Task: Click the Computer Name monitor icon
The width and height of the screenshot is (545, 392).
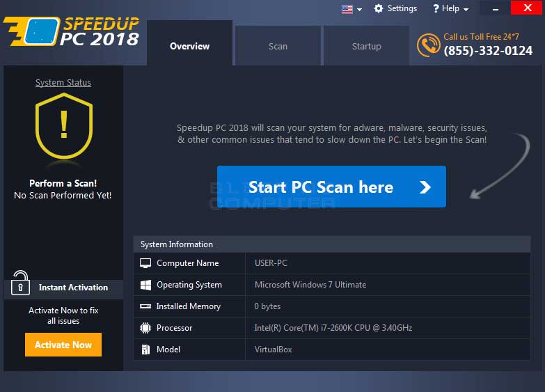Action: [145, 263]
